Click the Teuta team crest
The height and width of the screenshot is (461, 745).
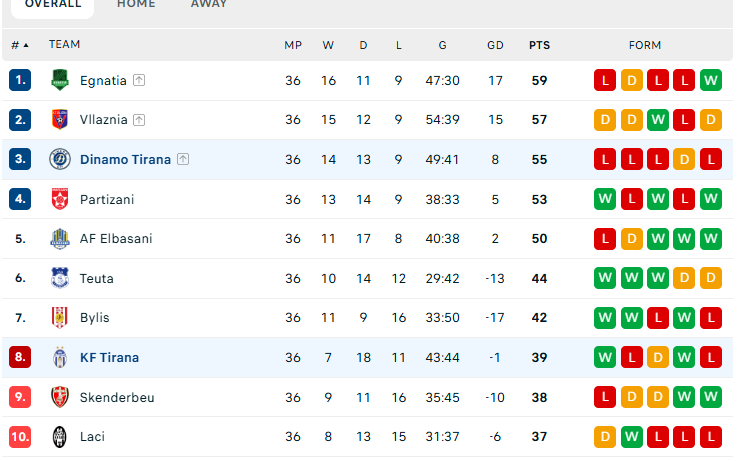pyautogui.click(x=60, y=278)
